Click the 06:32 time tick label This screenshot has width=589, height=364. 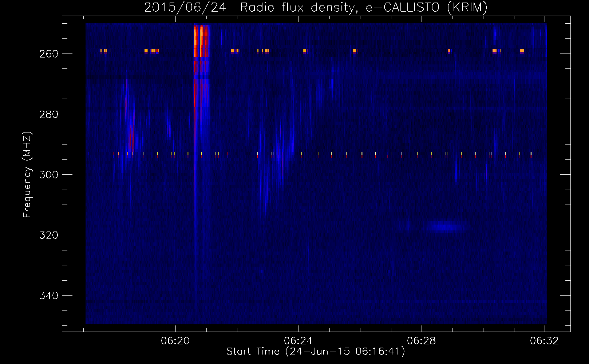pos(545,341)
